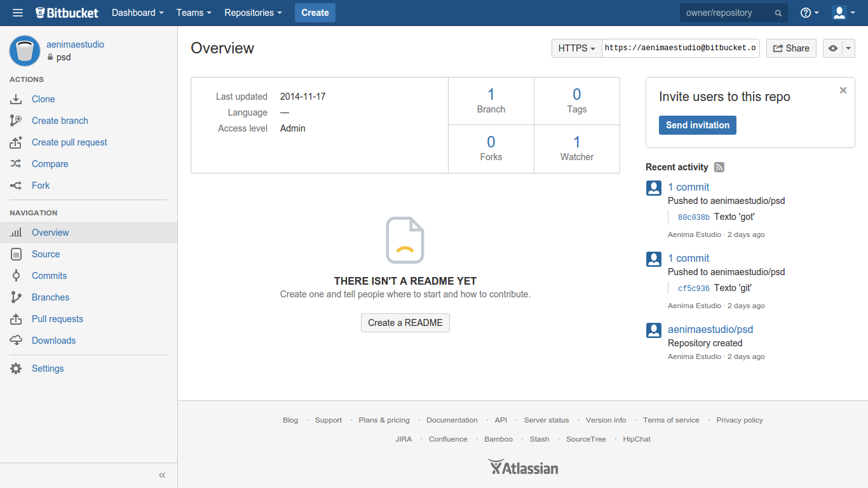Open the aenimaestudio owner link
This screenshot has height=488, width=868.
75,44
